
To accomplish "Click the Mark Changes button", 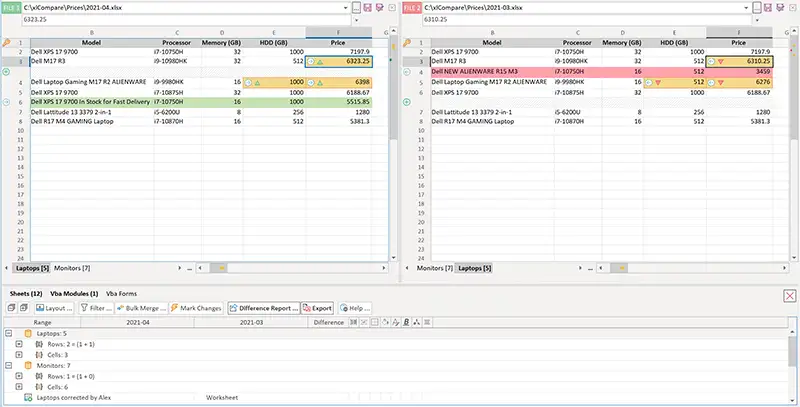I will (x=196, y=308).
